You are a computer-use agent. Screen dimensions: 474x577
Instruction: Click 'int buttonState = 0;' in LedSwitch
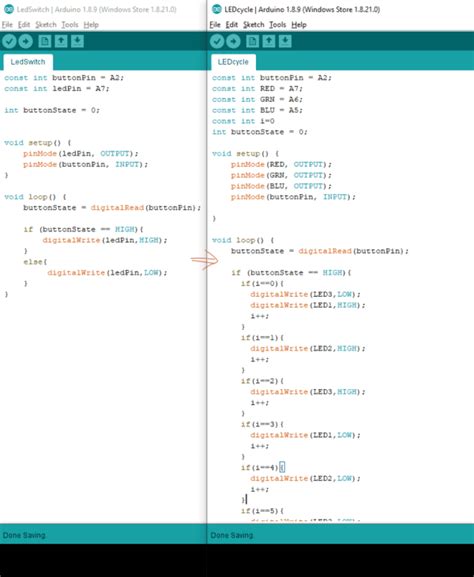[x=52, y=110]
